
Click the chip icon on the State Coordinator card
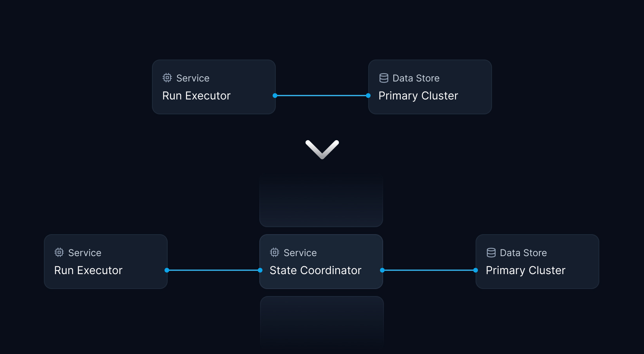275,253
